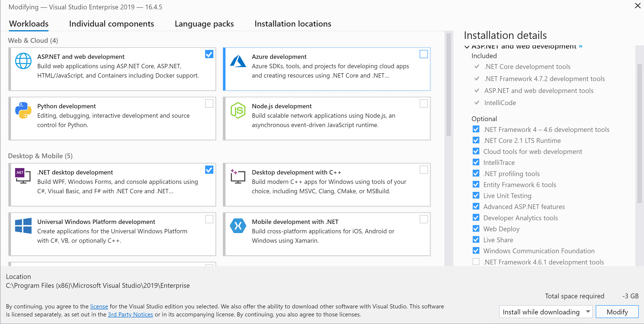
Task: Click the .NET desktop development icon
Action: 23,176
